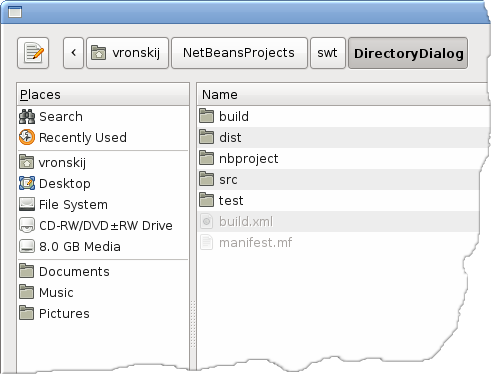Screen dimensions: 491x374
Task: Select the dist folder name
Action: (230, 137)
